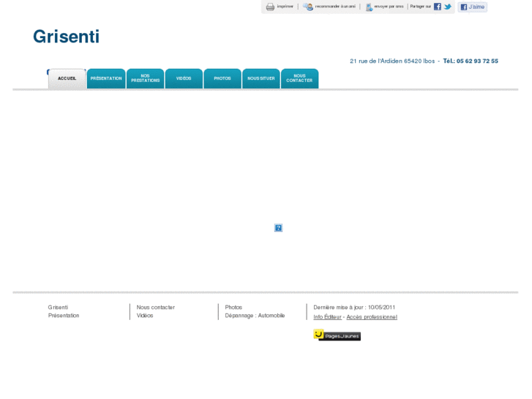This screenshot has width=532, height=399.
Task: Switch to the Présentation tab
Action: pos(106,79)
